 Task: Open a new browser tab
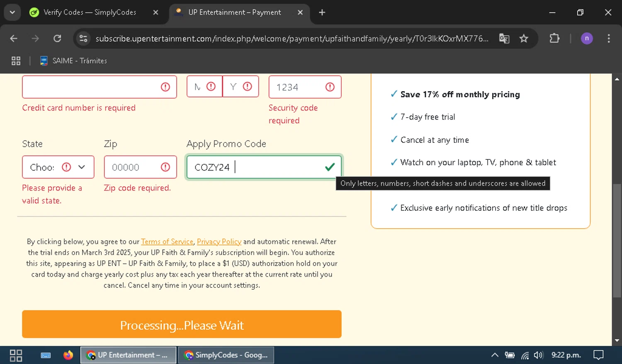[x=322, y=12]
